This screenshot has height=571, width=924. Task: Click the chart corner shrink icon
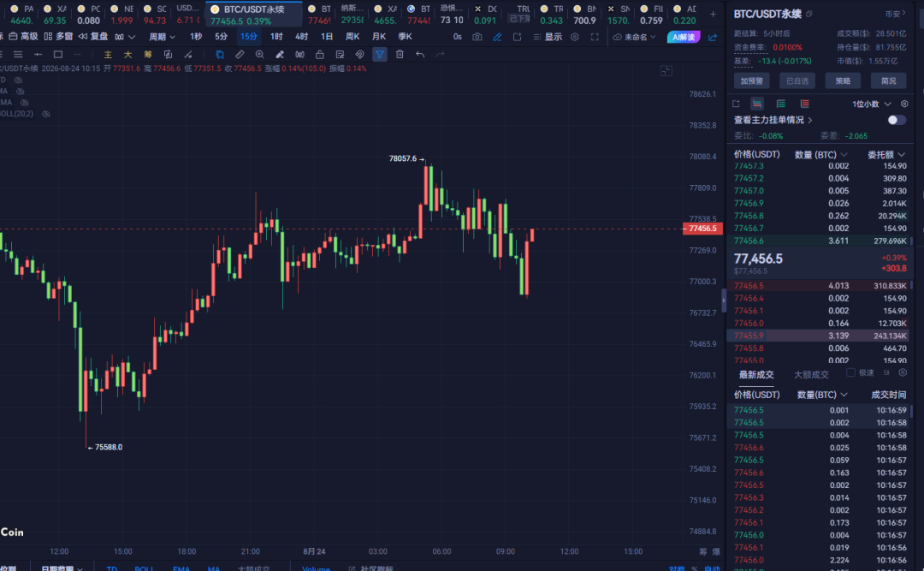pos(666,71)
